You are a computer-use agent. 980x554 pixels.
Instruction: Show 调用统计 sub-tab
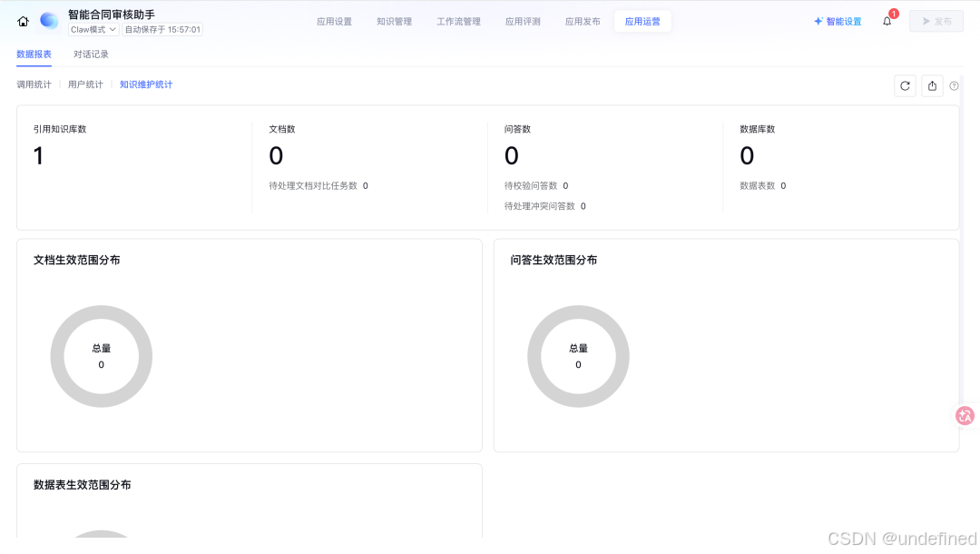(34, 84)
